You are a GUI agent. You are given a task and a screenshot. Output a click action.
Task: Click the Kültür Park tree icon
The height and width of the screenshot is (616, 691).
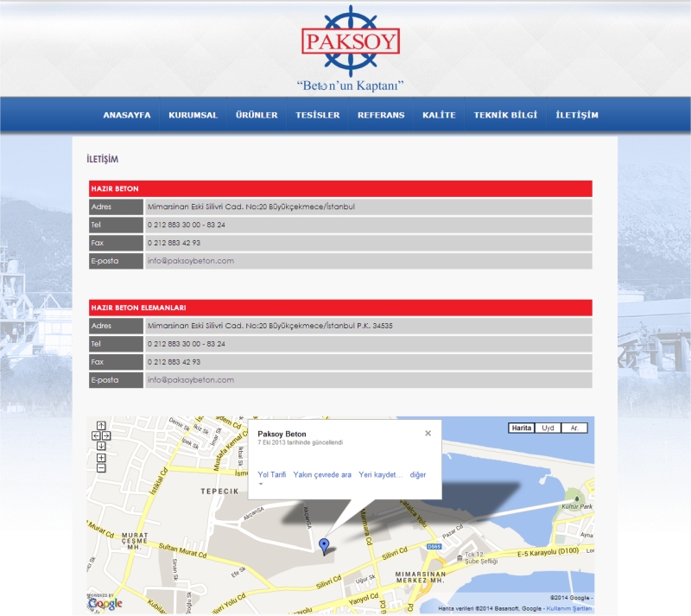(577, 499)
